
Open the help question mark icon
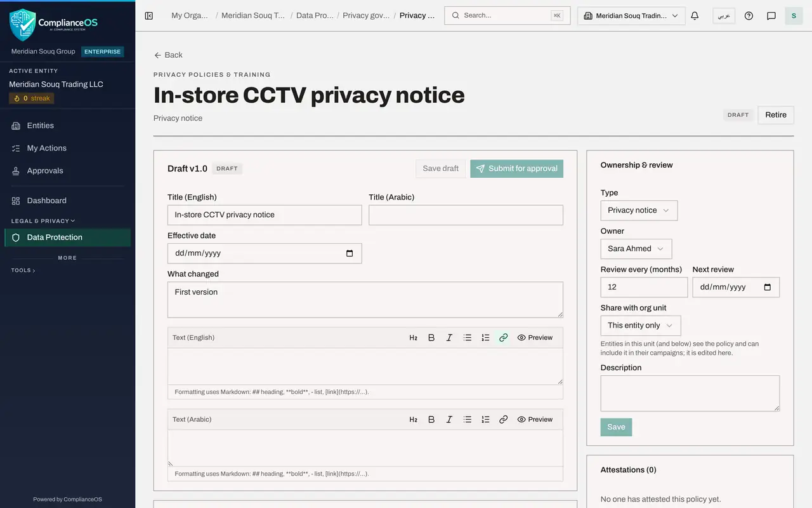749,16
